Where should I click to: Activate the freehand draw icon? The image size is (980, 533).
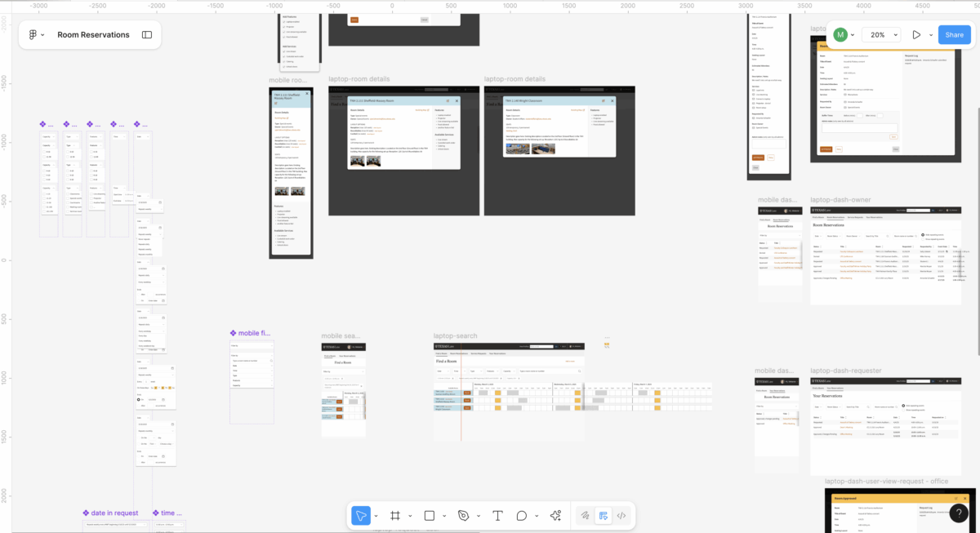pos(585,515)
